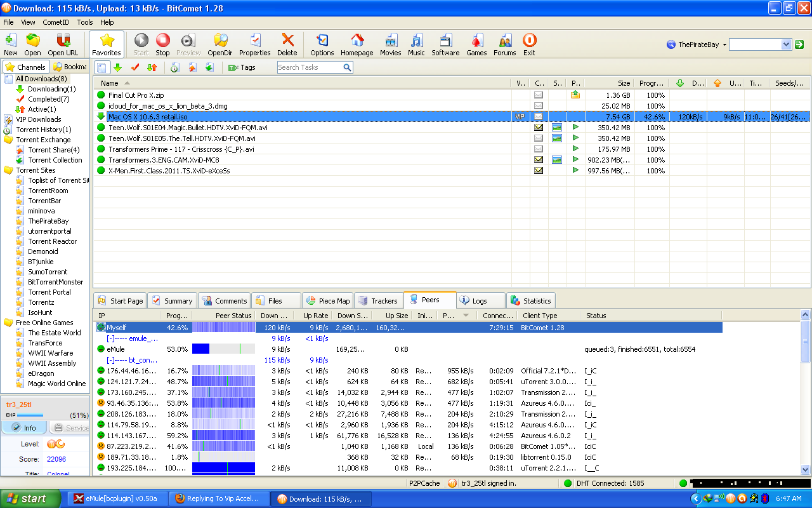This screenshot has height=508, width=812.
Task: Switch to the Trackers tab
Action: point(378,301)
